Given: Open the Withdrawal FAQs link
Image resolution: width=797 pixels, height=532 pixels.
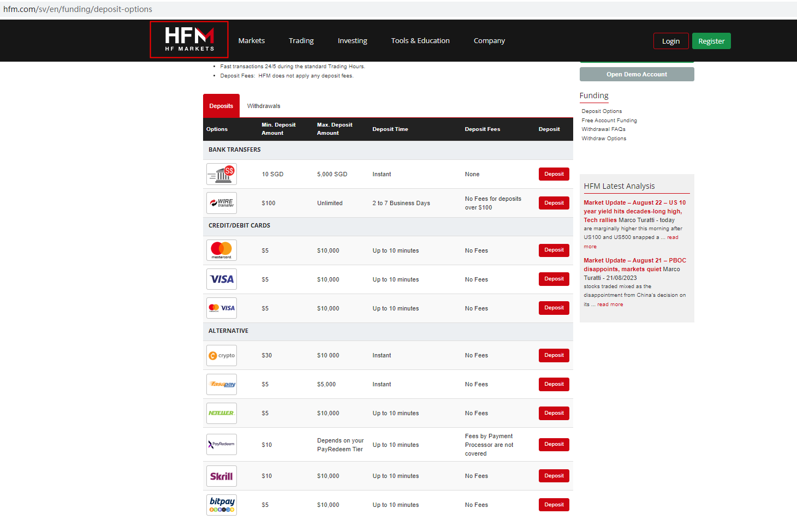Looking at the screenshot, I should [603, 129].
